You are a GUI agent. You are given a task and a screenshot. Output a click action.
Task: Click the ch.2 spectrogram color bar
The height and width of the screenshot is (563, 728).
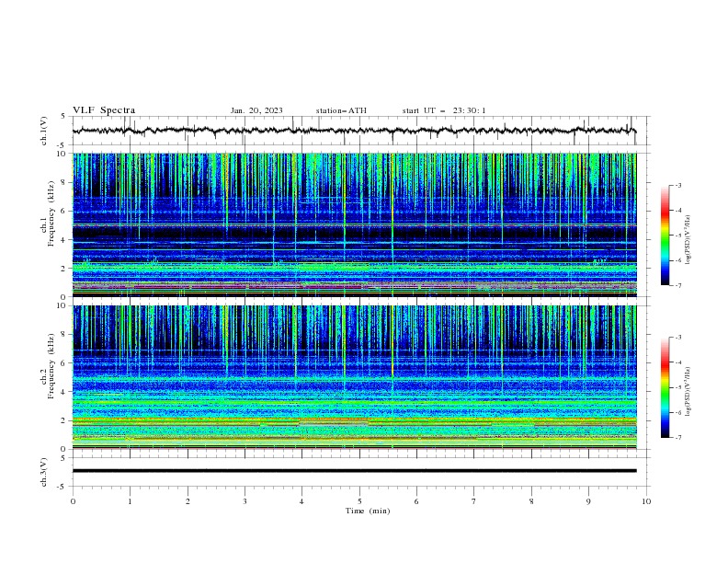click(665, 387)
